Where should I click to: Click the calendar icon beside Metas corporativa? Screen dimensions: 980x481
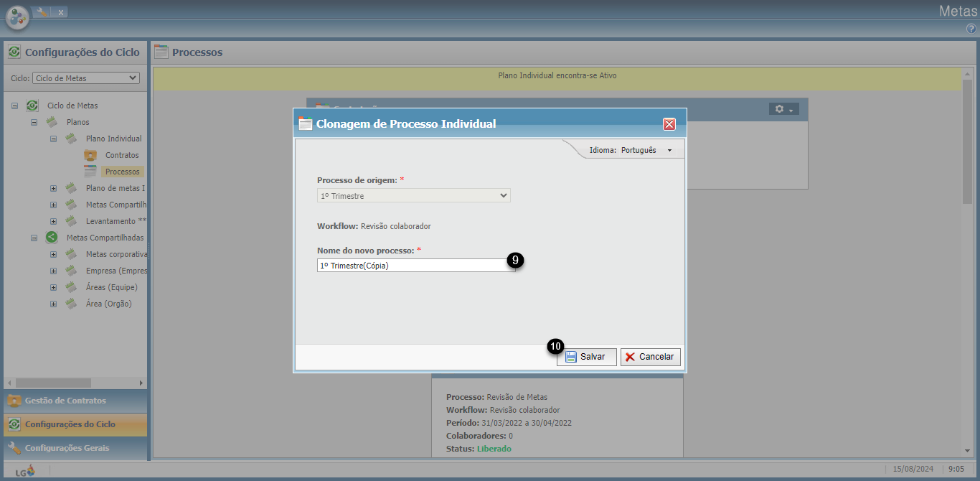[x=71, y=254]
